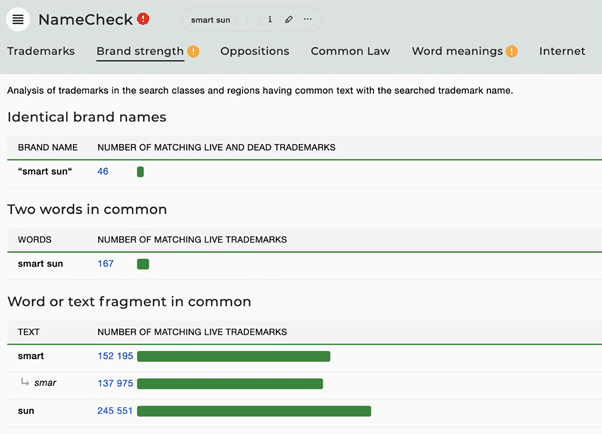Click the 46 identical brand matches link
The image size is (602, 434).
(103, 172)
